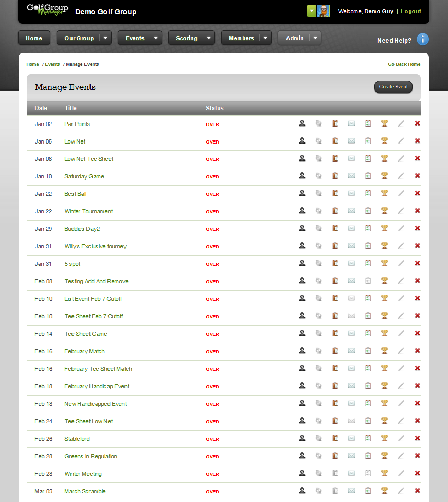Viewport: 448px width, 502px height.
Task: Edit the Saturday Game event with the pencil
Action: pos(401,176)
